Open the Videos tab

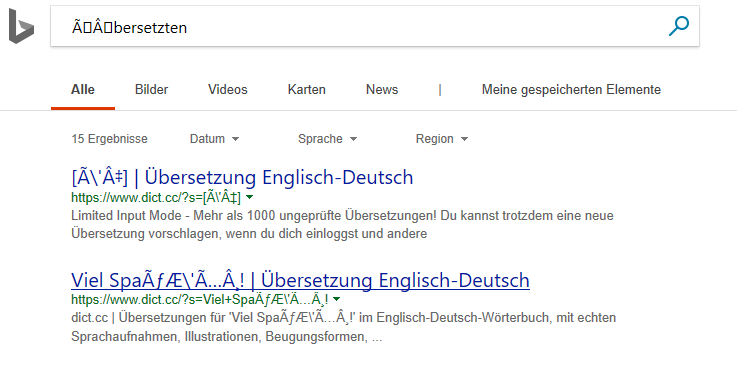pos(228,90)
